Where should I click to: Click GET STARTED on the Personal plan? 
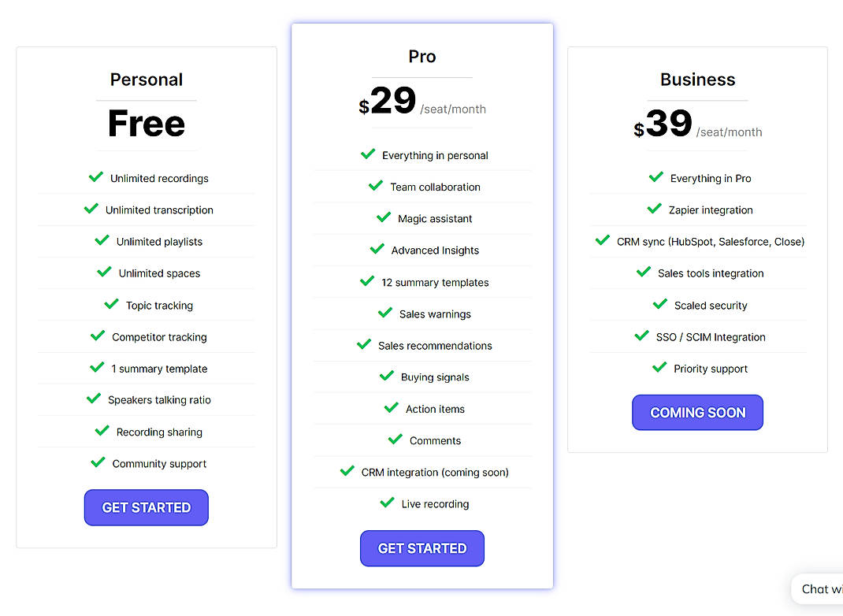[146, 507]
